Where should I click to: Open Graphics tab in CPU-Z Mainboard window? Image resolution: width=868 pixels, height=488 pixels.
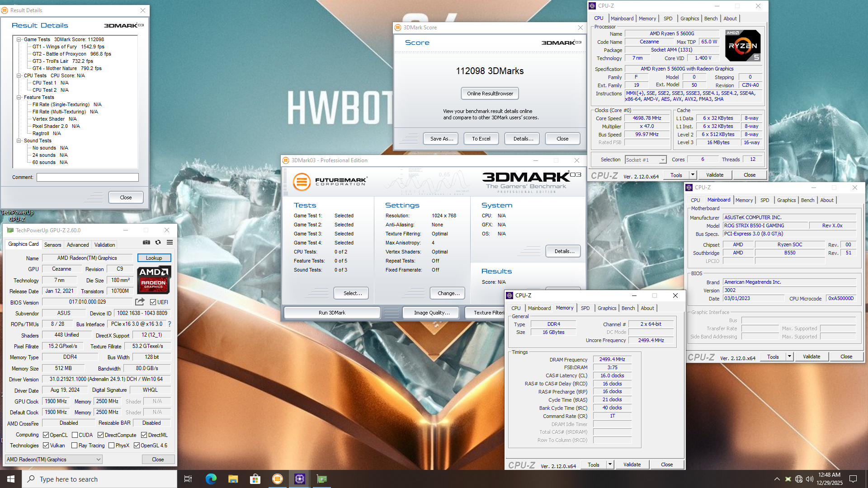(786, 200)
